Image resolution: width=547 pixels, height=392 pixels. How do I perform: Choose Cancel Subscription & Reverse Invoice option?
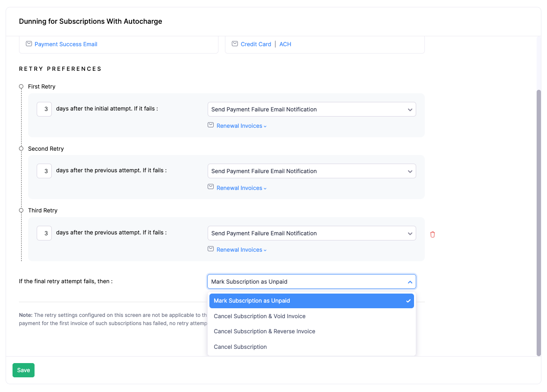coord(264,332)
